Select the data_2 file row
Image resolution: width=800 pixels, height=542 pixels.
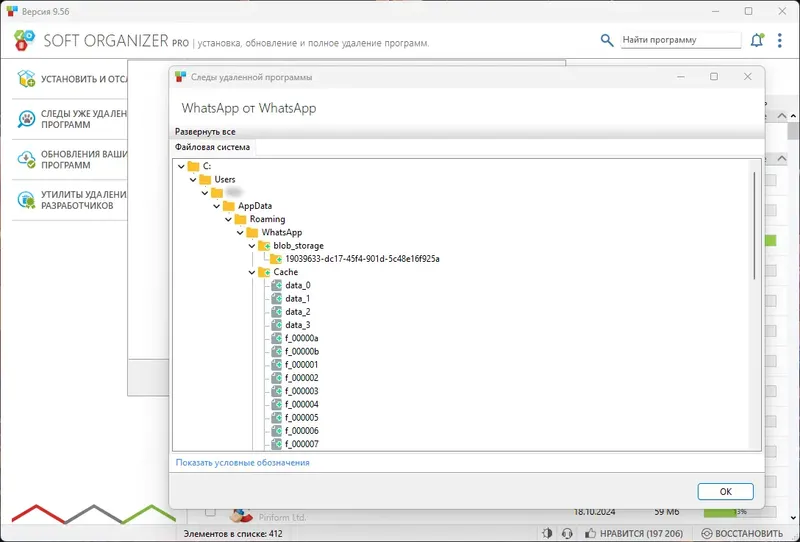point(290,312)
